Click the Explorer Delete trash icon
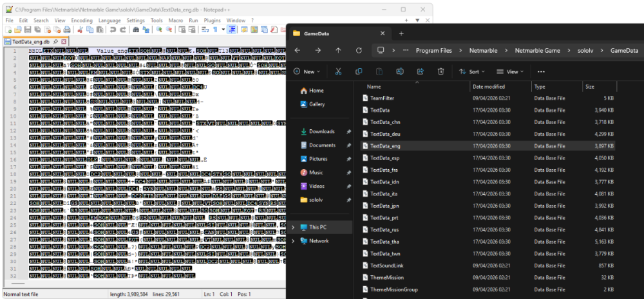Image resolution: width=644 pixels, height=299 pixels. 440,71
